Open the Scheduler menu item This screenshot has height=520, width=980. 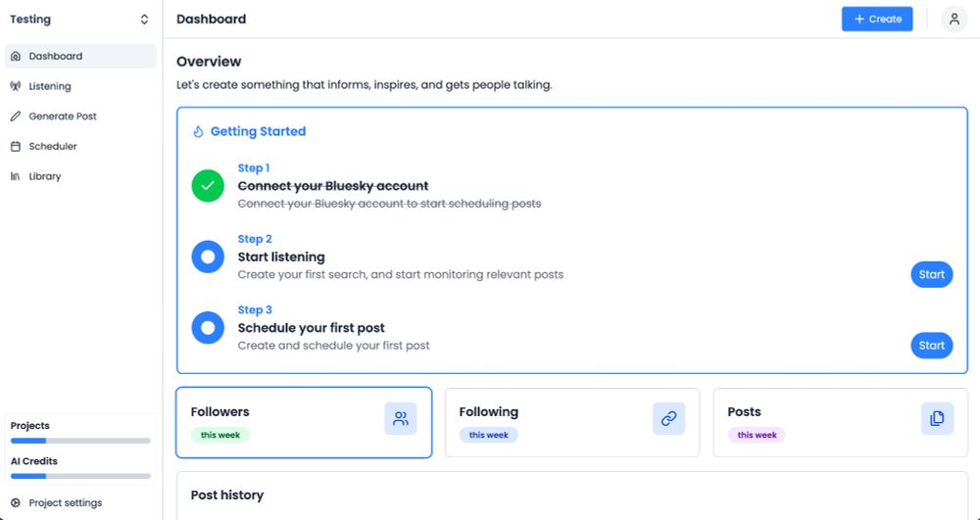53,147
